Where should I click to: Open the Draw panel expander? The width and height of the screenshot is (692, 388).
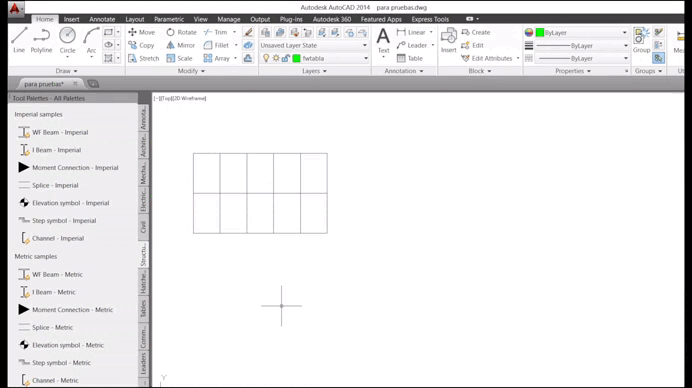click(66, 71)
